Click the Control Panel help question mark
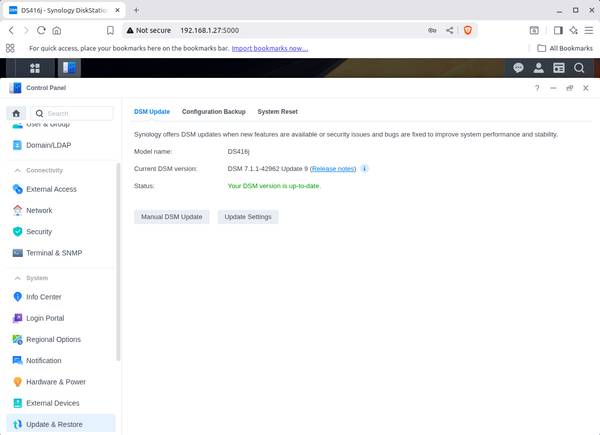 coord(538,88)
